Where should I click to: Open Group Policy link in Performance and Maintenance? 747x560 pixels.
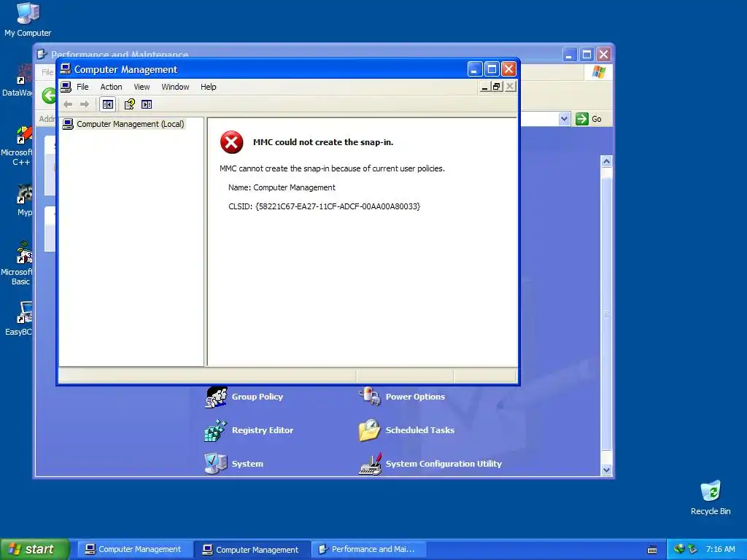(258, 397)
